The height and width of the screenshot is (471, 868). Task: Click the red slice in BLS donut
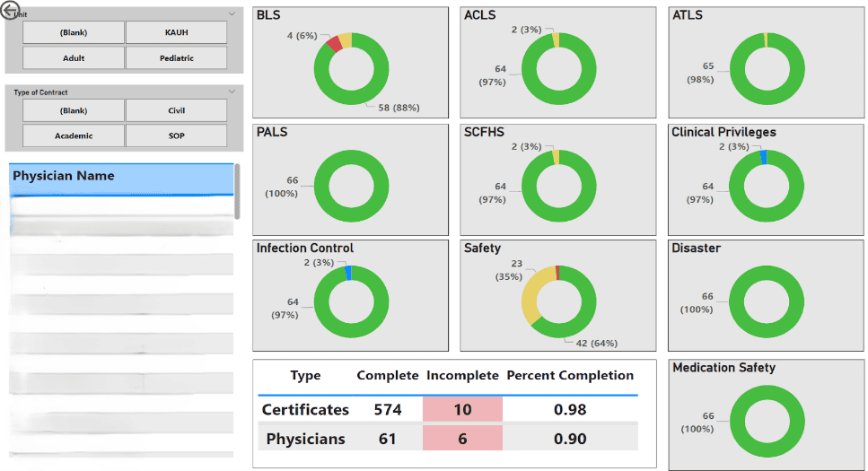[x=334, y=44]
